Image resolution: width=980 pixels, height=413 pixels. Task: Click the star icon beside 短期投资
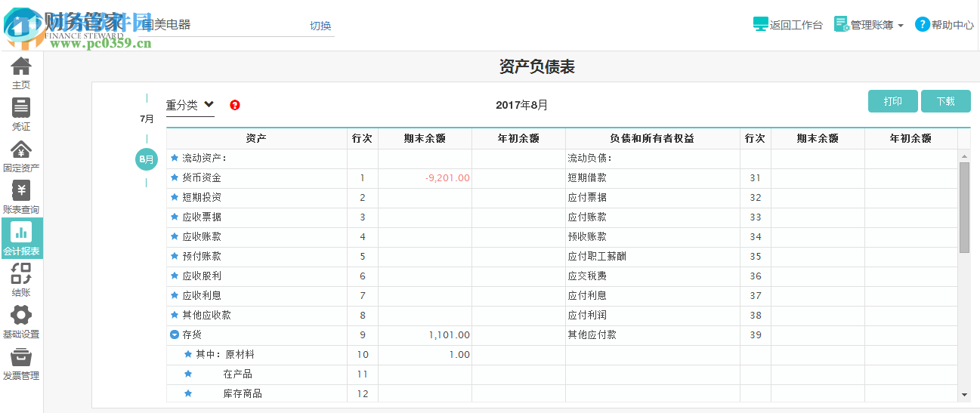point(175,198)
